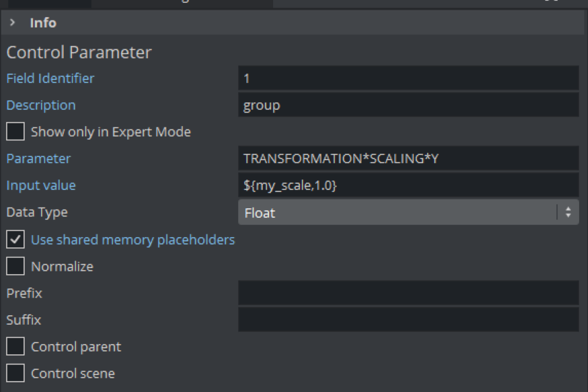Click the Field Identifier input field
Viewport: 588px width, 392px height.
[408, 78]
